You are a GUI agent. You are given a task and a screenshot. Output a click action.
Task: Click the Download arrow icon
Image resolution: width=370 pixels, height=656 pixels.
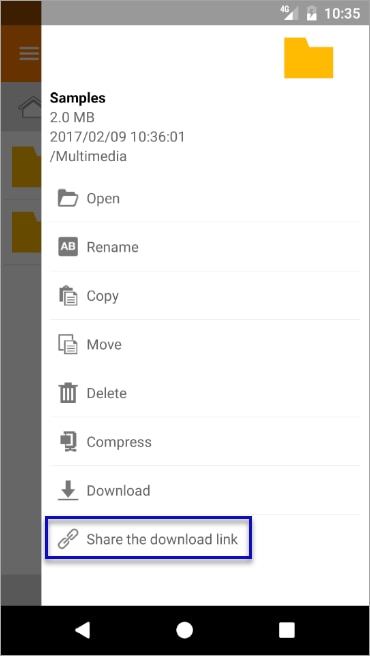pos(68,490)
